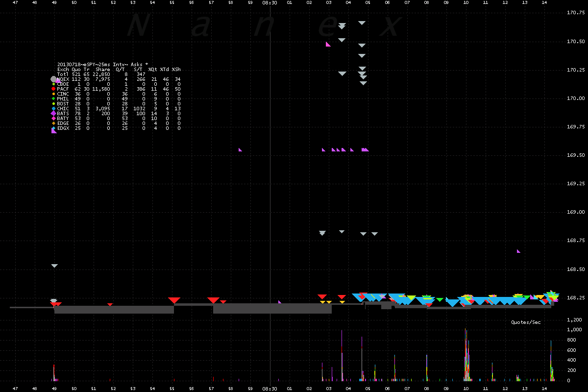Click the Q/T column header
Screen dimensions: 588x392
(121, 69)
